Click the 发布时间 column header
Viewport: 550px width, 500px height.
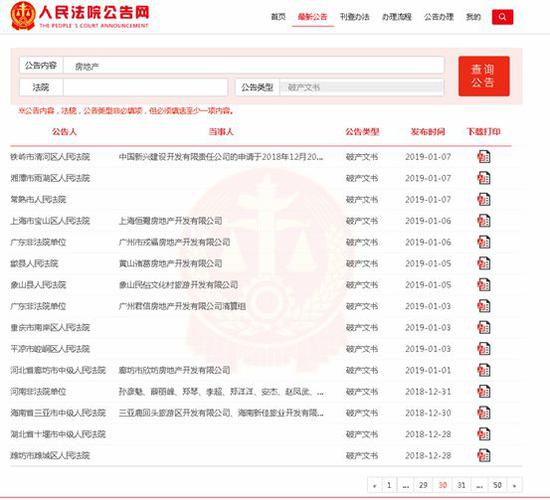pyautogui.click(x=428, y=132)
